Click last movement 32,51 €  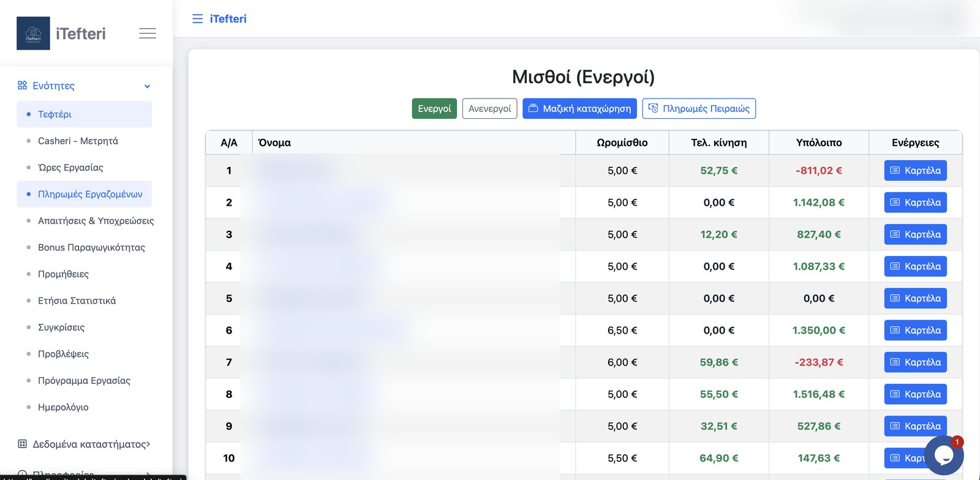click(719, 426)
